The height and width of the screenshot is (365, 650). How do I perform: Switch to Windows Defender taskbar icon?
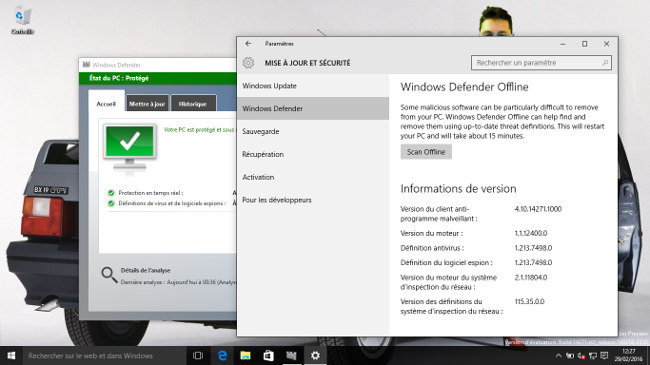pyautogui.click(x=291, y=355)
